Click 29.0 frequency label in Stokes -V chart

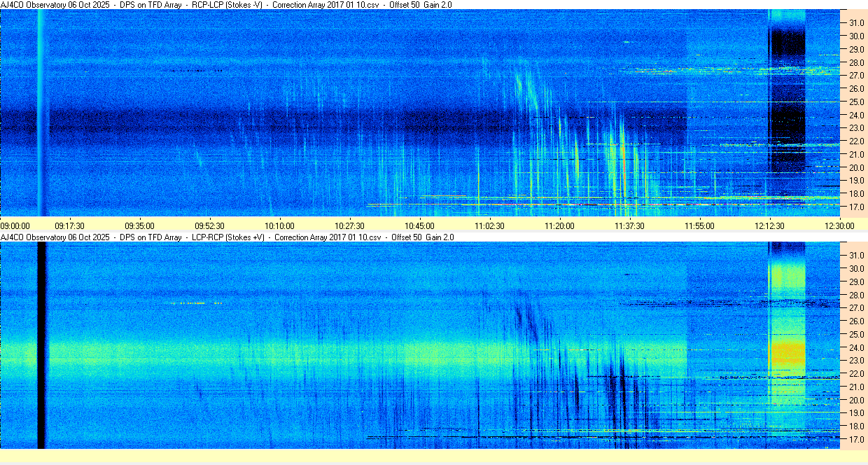[857, 49]
